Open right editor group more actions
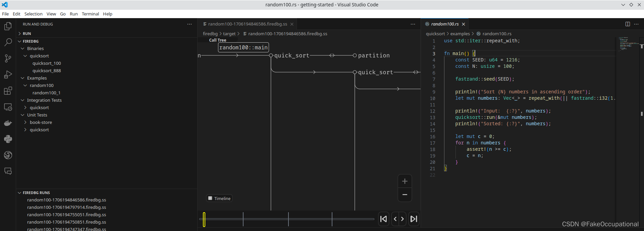 [x=636, y=24]
